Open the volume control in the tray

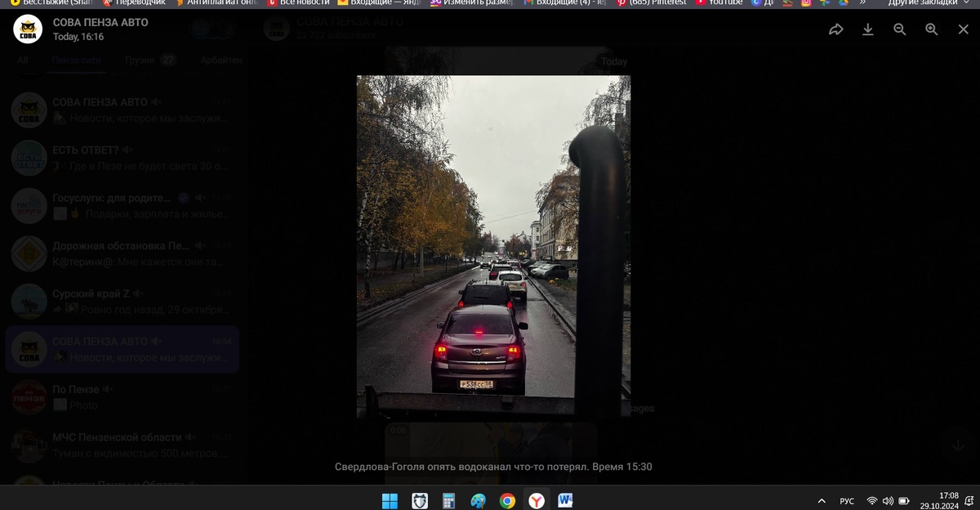[888, 501]
